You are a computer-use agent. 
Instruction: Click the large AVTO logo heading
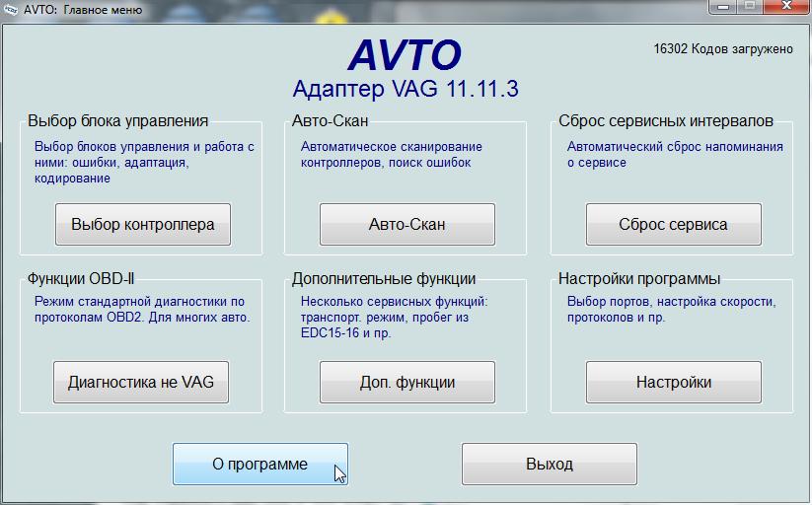point(405,55)
